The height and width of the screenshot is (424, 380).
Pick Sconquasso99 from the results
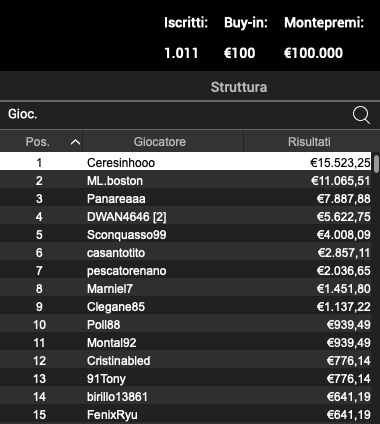pos(185,235)
